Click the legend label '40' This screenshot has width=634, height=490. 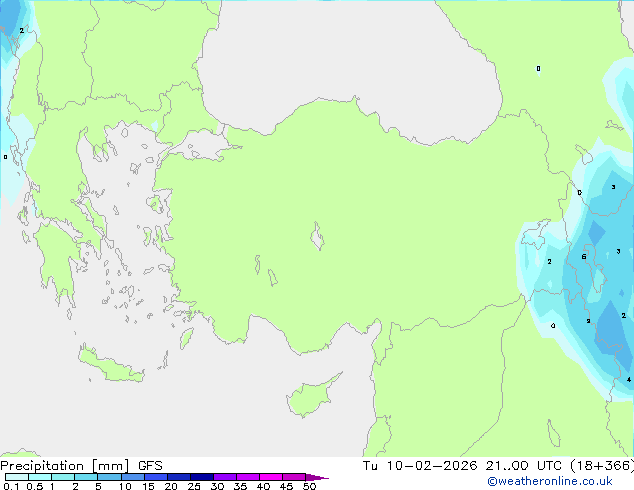263,486
